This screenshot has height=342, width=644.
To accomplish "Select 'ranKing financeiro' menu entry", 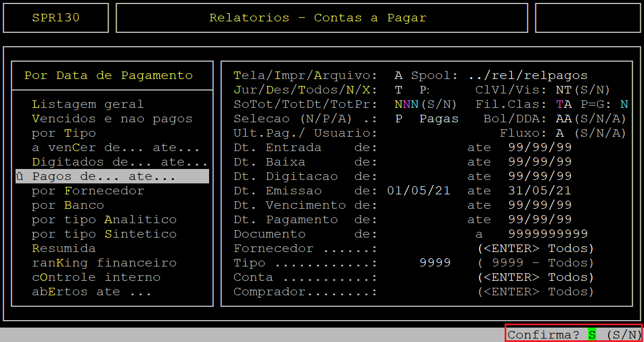I will [x=104, y=263].
